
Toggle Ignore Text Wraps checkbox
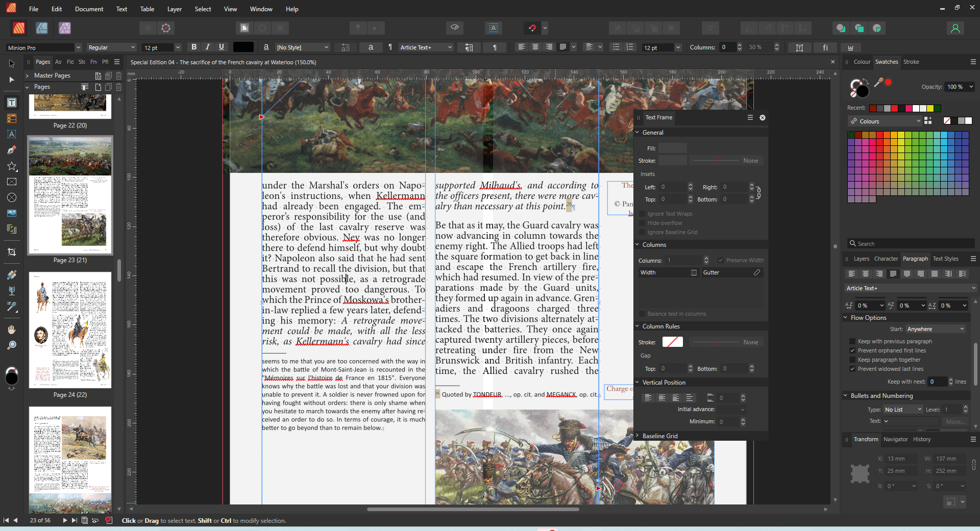(643, 214)
